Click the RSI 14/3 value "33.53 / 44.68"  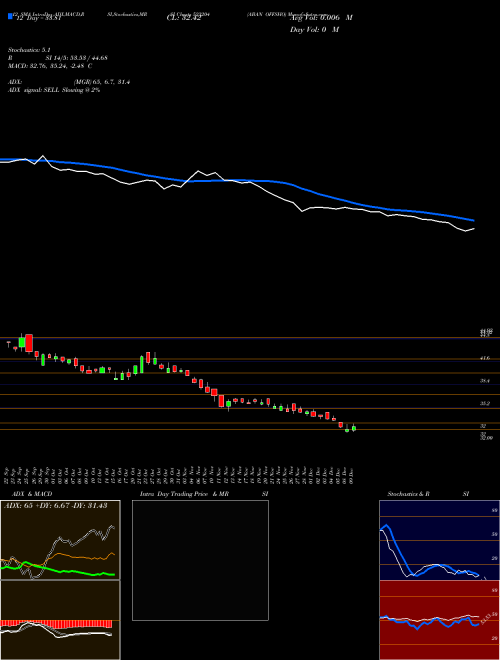pyautogui.click(x=88, y=58)
